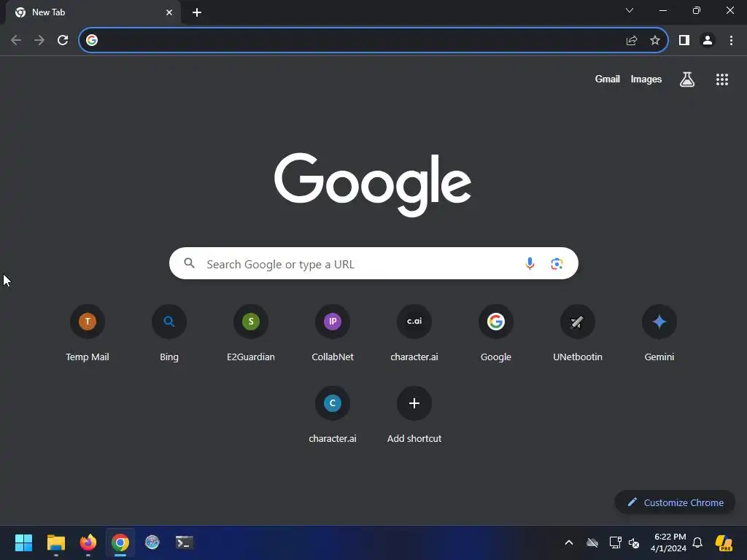
Task: Click the Chrome taskbar icon
Action: (x=120, y=542)
